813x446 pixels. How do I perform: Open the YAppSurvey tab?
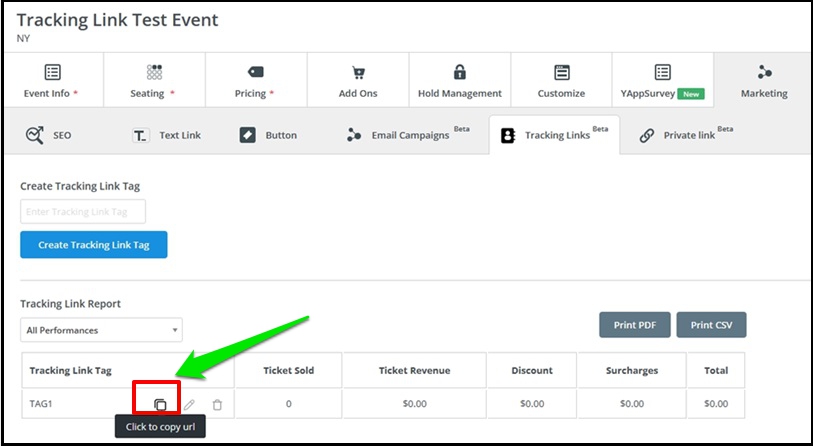click(663, 80)
